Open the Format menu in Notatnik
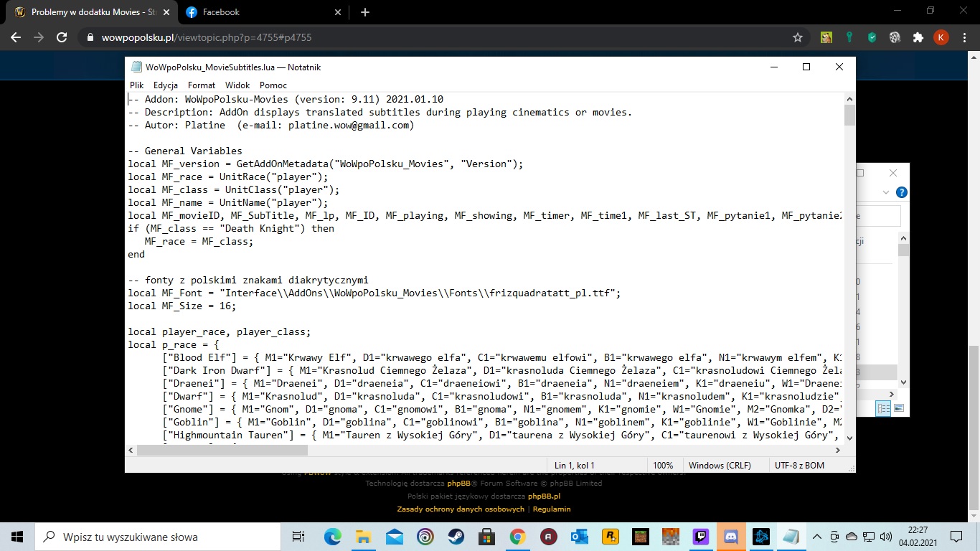980x551 pixels. pyautogui.click(x=202, y=85)
